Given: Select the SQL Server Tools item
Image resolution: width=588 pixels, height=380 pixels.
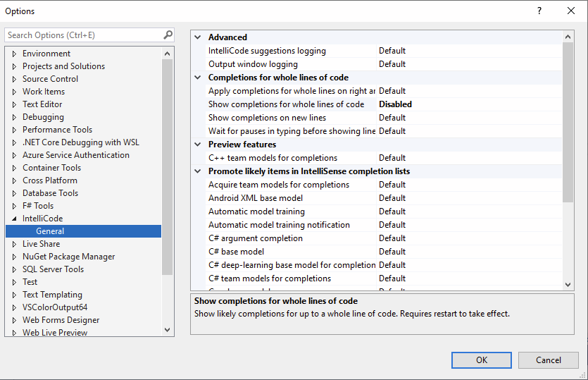Looking at the screenshot, I should point(53,269).
